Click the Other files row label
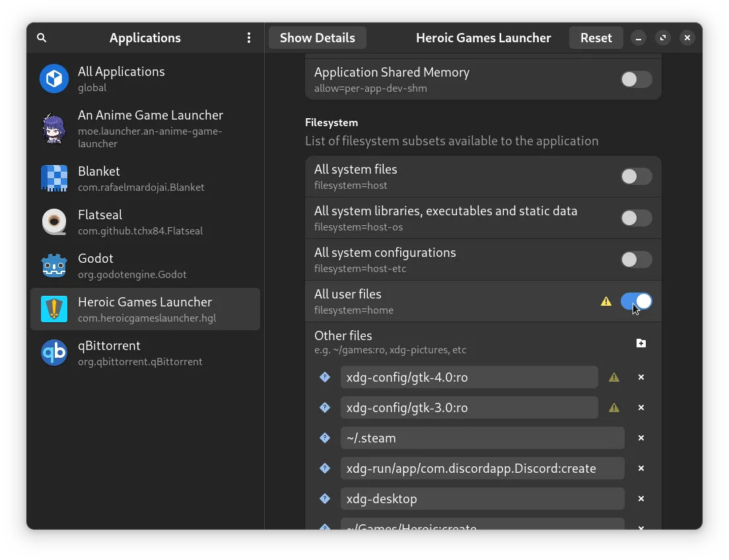The height and width of the screenshot is (560, 729). click(343, 336)
